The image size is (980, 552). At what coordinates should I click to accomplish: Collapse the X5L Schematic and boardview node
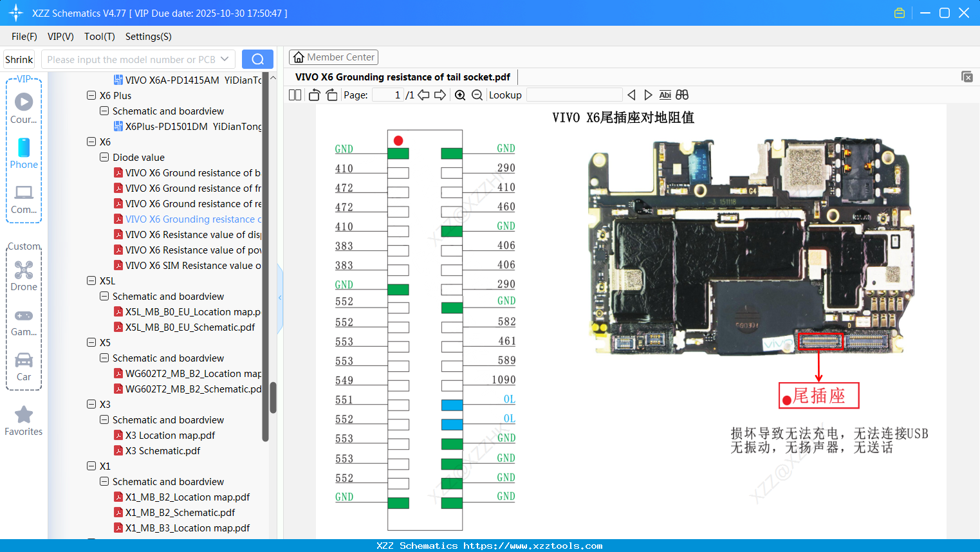104,296
